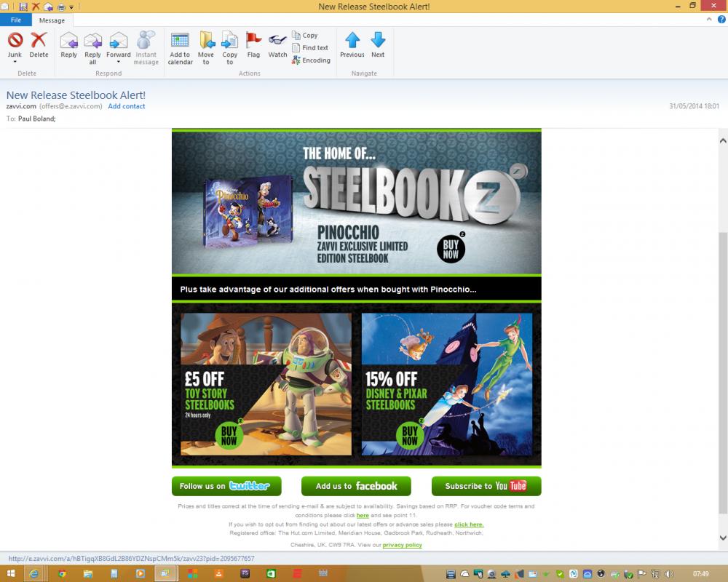Collapse the ribbon with the caret
Image resolution: width=728 pixels, height=582 pixels.
click(709, 20)
